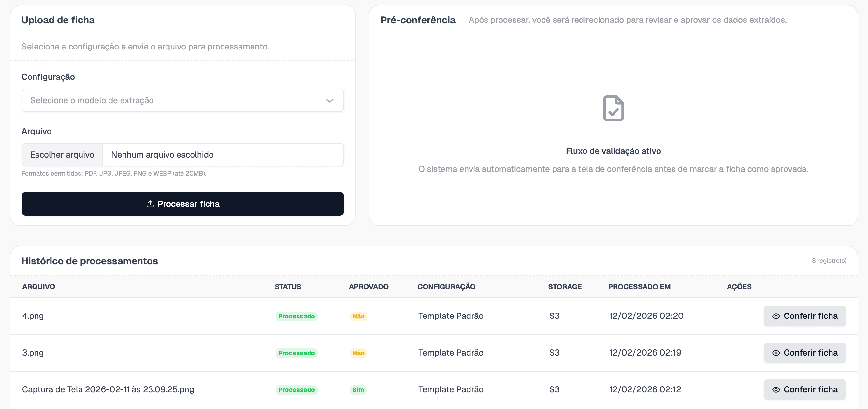The width and height of the screenshot is (868, 409).
Task: Select the STATUS column header
Action: tap(288, 287)
